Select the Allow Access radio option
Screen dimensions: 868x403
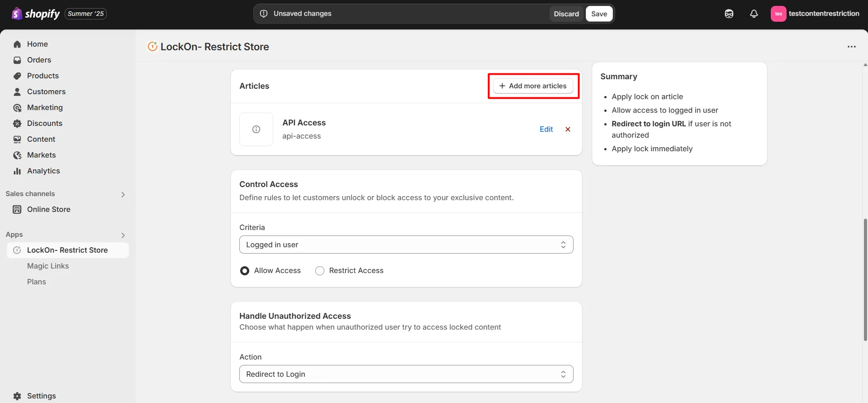pos(245,271)
